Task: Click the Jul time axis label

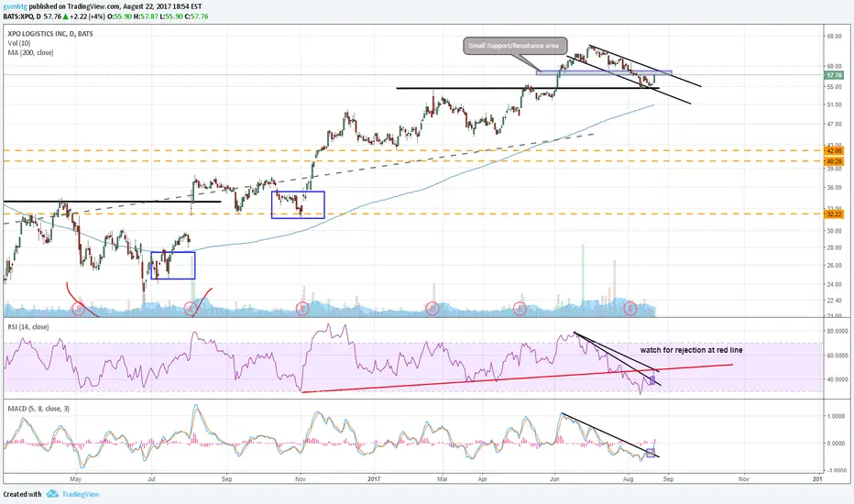Action: tap(151, 479)
